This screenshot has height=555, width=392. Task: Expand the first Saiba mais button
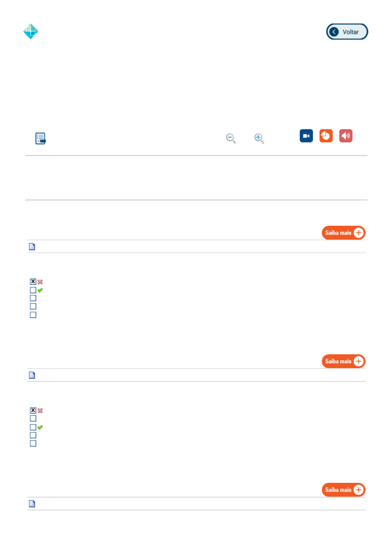coord(343,233)
